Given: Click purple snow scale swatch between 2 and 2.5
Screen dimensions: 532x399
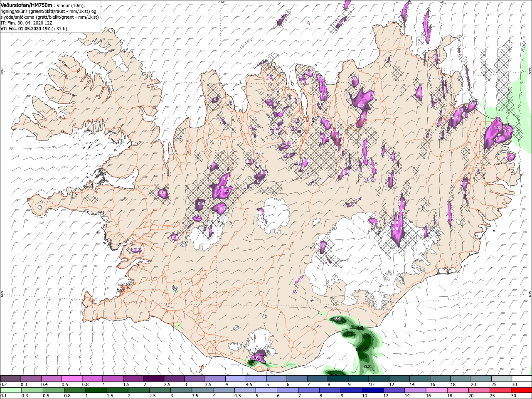Looking at the screenshot, I should point(153,379).
